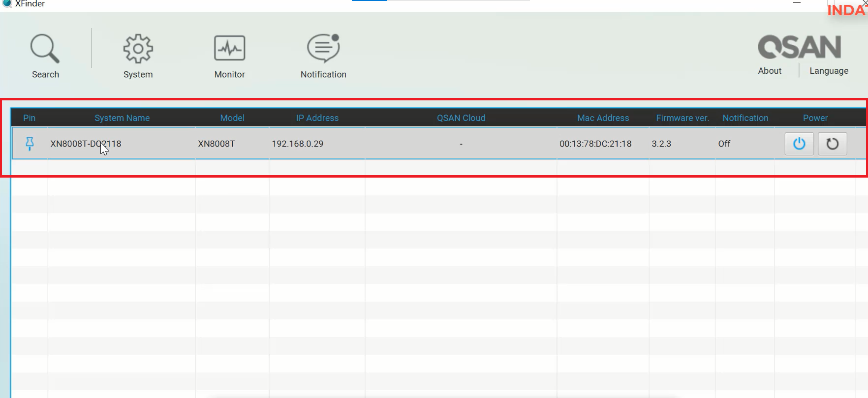
Task: Click the Search magnifier icon
Action: point(45,49)
